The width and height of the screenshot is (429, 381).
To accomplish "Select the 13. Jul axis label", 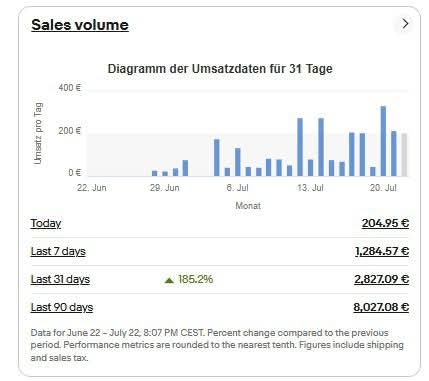I will tap(310, 188).
